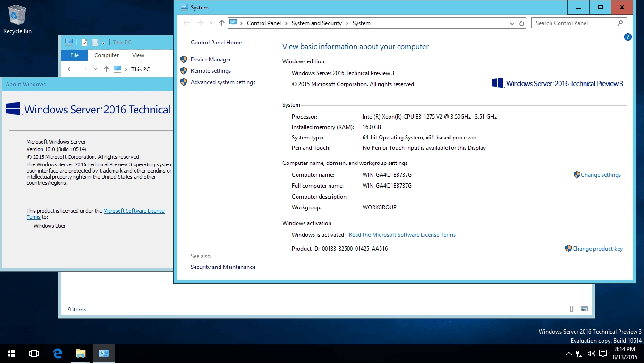Open the volume speaker tray icon
The image size is (644, 363).
point(592,354)
